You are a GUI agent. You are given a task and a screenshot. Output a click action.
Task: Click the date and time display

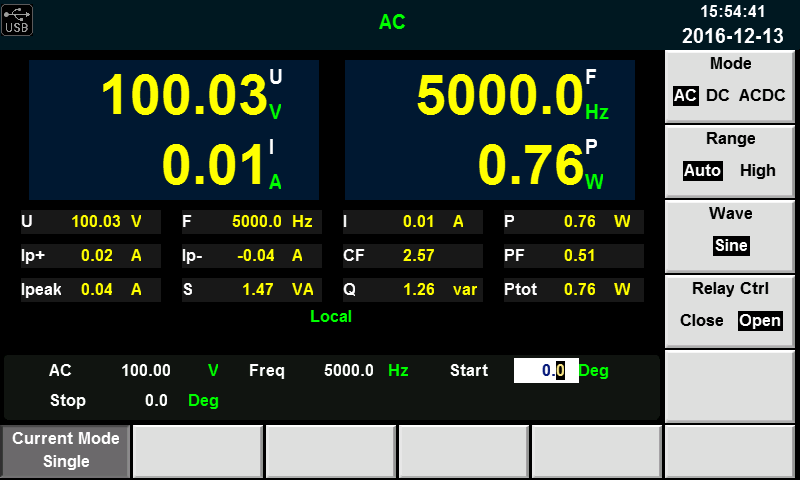coord(733,25)
